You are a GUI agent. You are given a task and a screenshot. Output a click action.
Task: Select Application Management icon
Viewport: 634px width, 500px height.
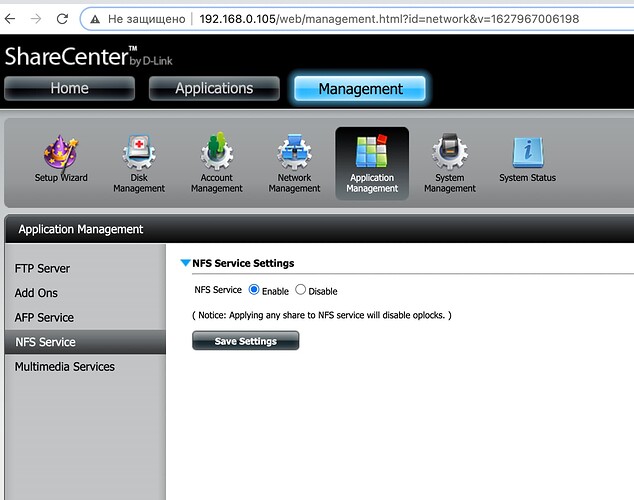[372, 163]
